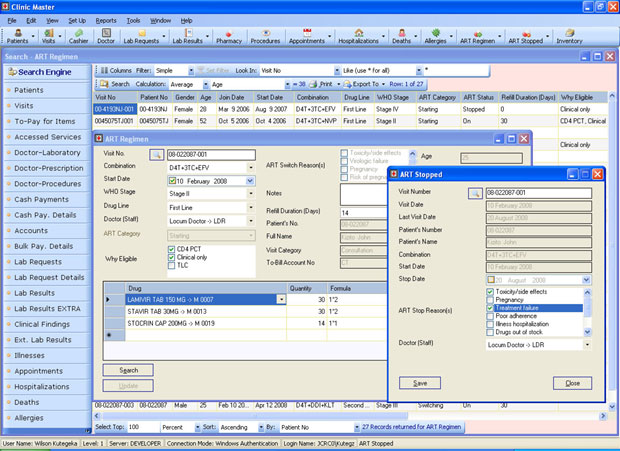
Task: Click Visit No. lookup icon in ART Regimen
Action: 157,155
